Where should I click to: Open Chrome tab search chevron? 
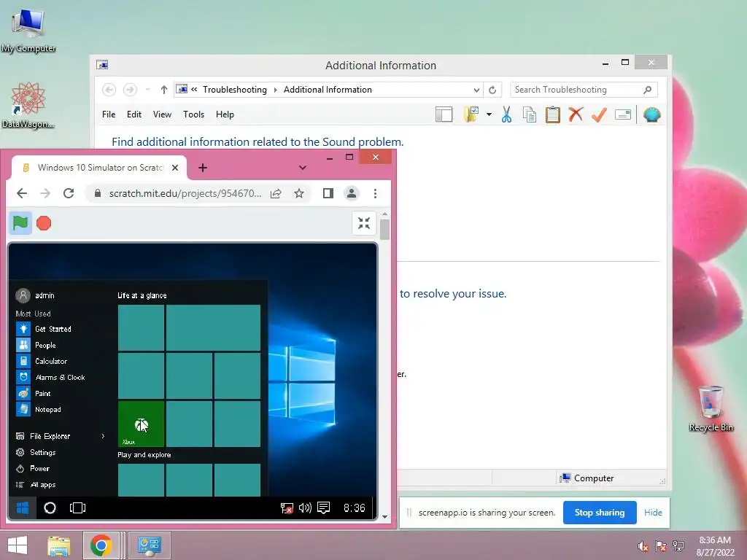tap(303, 168)
